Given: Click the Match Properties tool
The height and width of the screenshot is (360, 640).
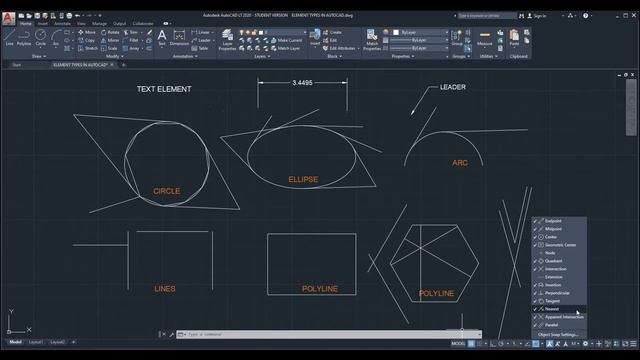Looking at the screenshot, I should click(372, 40).
